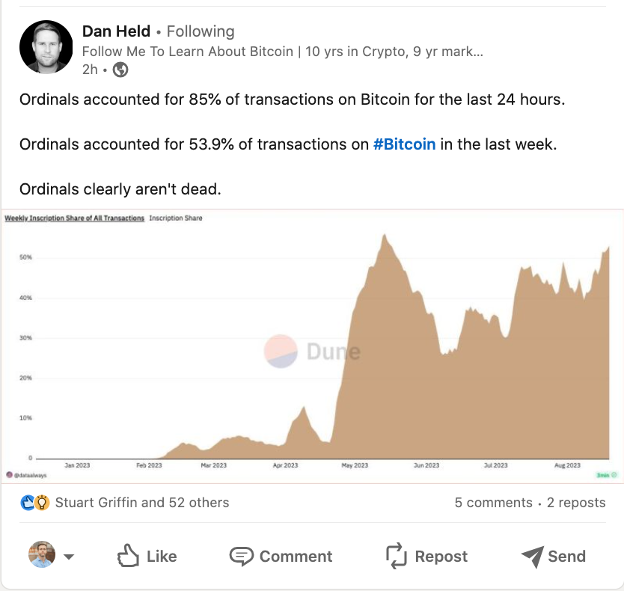Click the lightbulb insightful reaction icon
Image resolution: width=624 pixels, height=592 pixels.
pyautogui.click(x=42, y=502)
